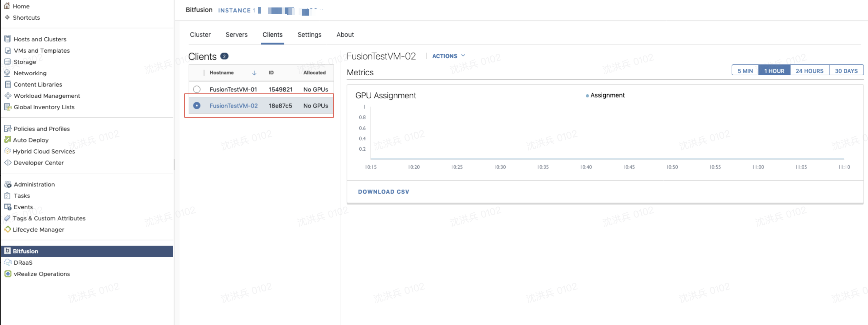Select the 24 Hours time range
Viewport: 868px width, 325px height.
[809, 71]
